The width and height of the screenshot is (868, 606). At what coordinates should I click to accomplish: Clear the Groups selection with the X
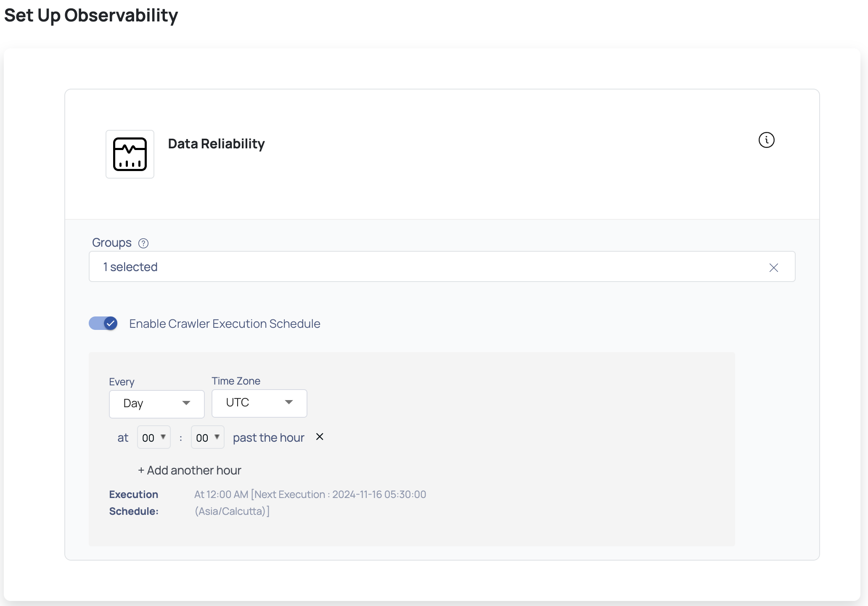pos(773,268)
